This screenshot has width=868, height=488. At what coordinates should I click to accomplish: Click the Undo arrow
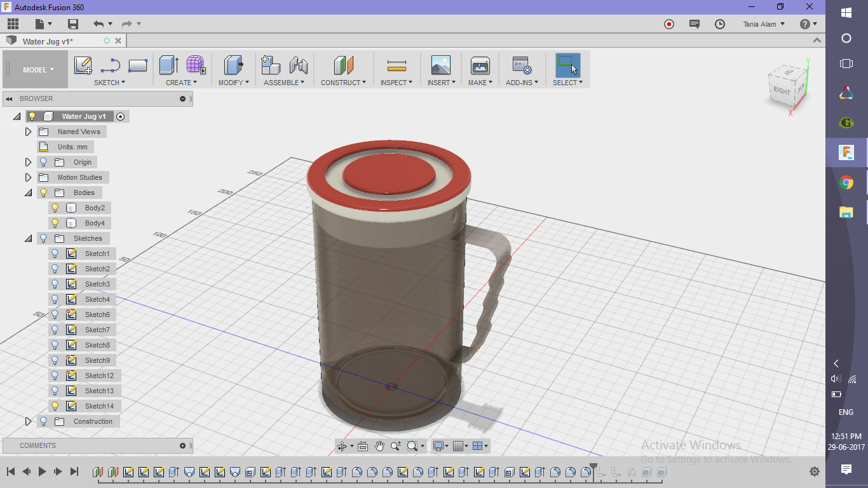tap(98, 24)
